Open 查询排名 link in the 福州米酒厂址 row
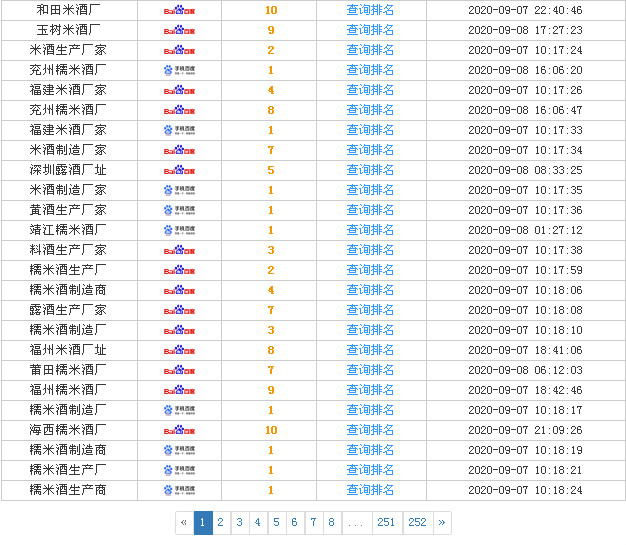Image resolution: width=626 pixels, height=545 pixels. click(x=370, y=350)
